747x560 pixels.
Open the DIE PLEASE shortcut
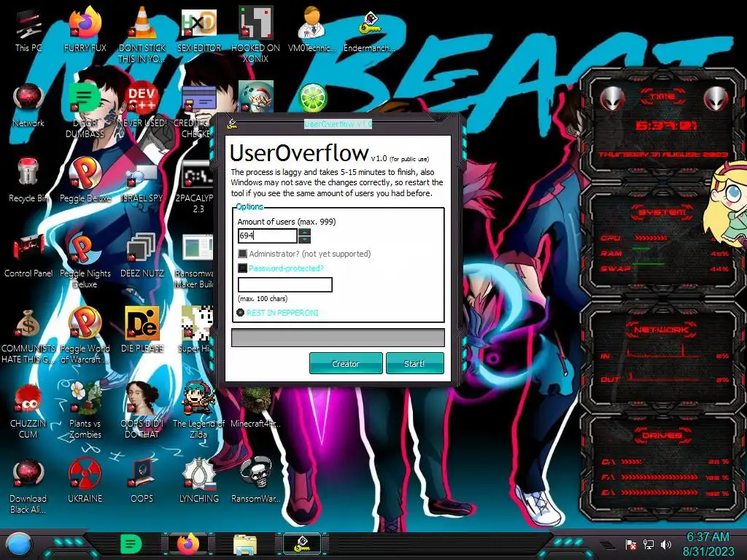coord(142,330)
